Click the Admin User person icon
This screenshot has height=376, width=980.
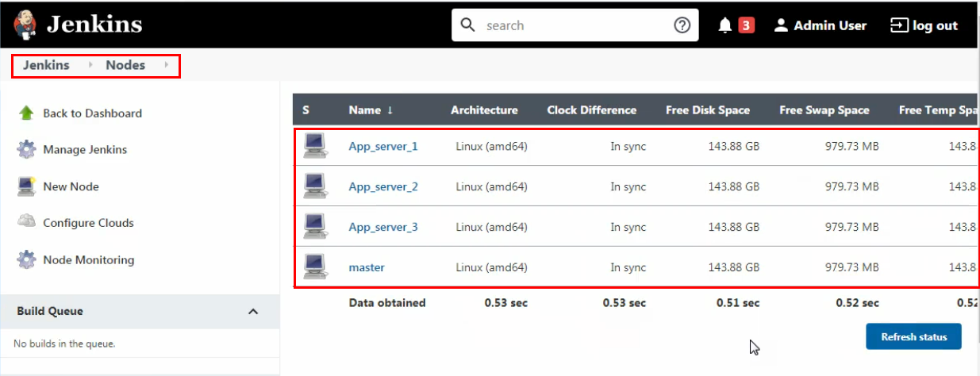point(781,25)
